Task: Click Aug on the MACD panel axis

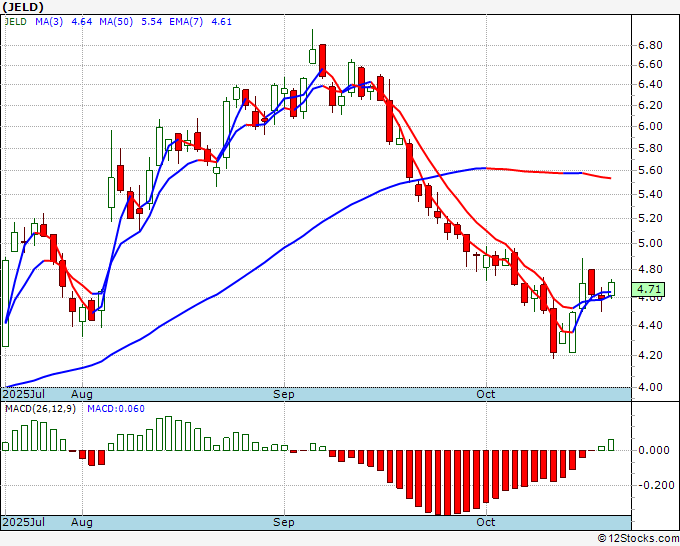Action: [x=82, y=522]
